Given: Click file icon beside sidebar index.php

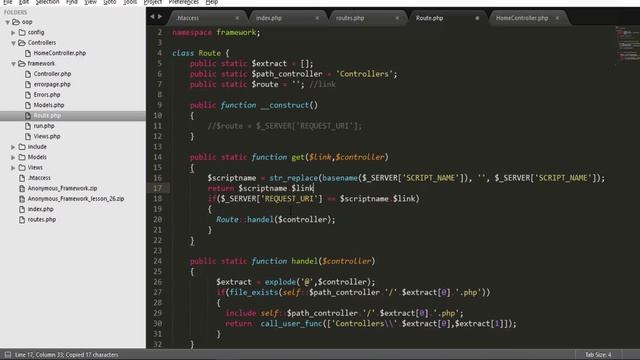Looking at the screenshot, I should 22,209.
